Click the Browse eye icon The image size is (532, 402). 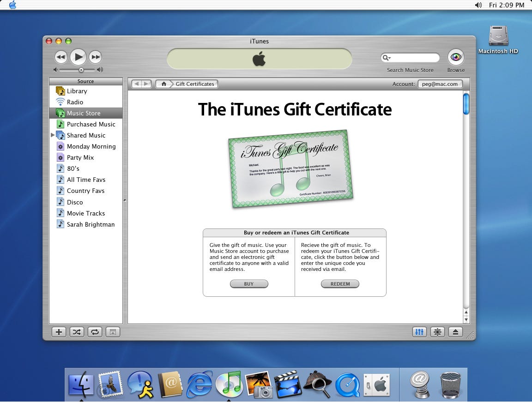tap(456, 57)
